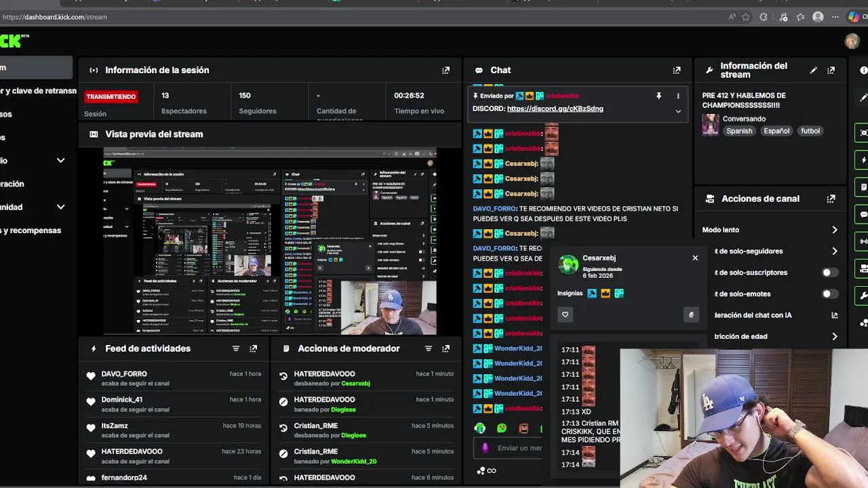
Task: Unpin the pinned Discord message
Action: click(x=658, y=96)
